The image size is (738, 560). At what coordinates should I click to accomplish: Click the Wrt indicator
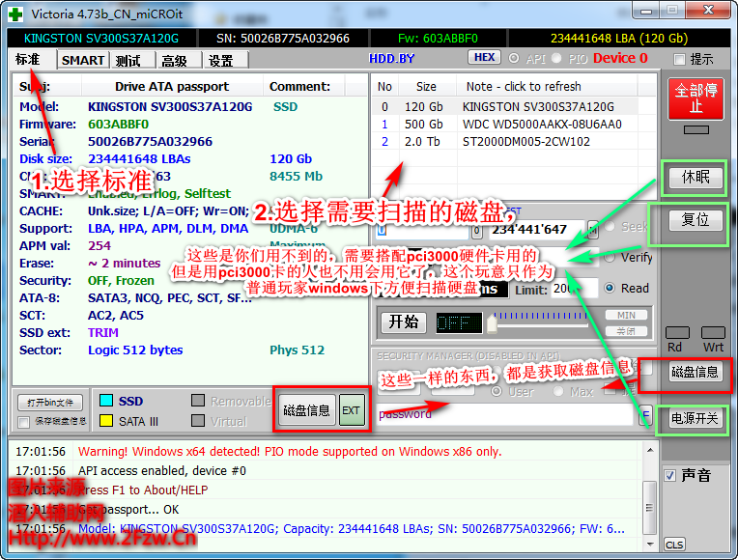[x=713, y=332]
